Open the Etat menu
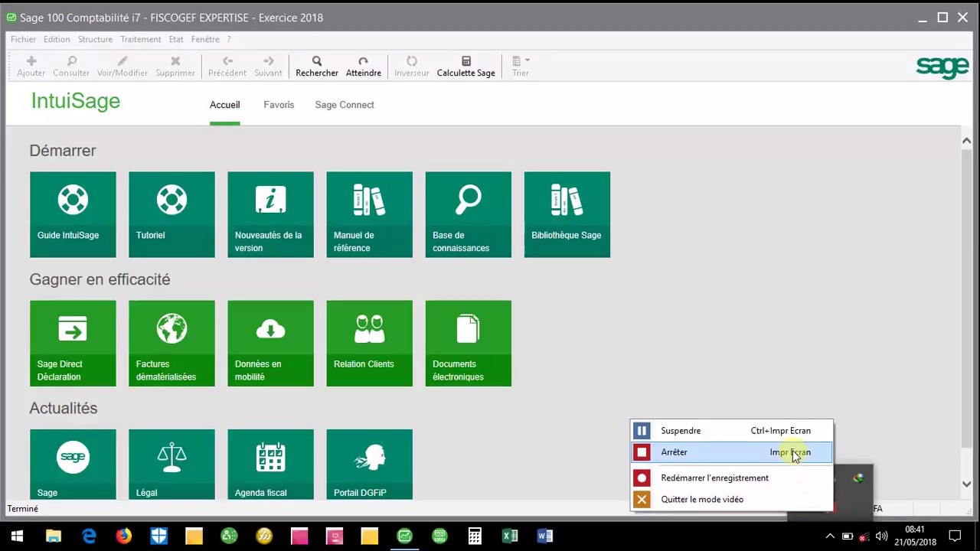980x551 pixels. (176, 39)
